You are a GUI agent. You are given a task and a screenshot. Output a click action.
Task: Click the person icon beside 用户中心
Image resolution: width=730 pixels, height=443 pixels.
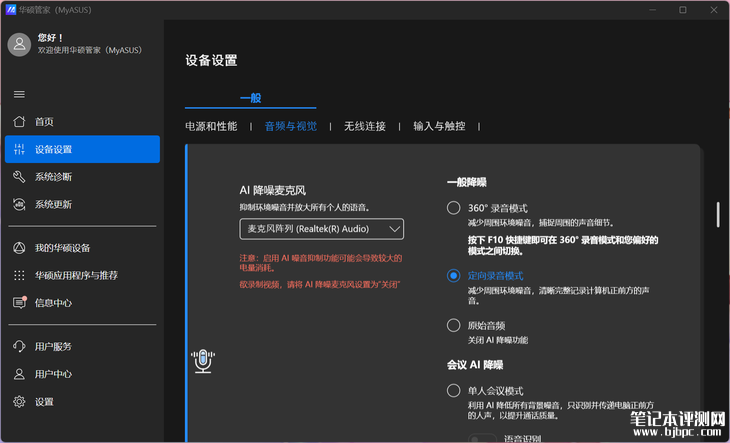click(19, 374)
